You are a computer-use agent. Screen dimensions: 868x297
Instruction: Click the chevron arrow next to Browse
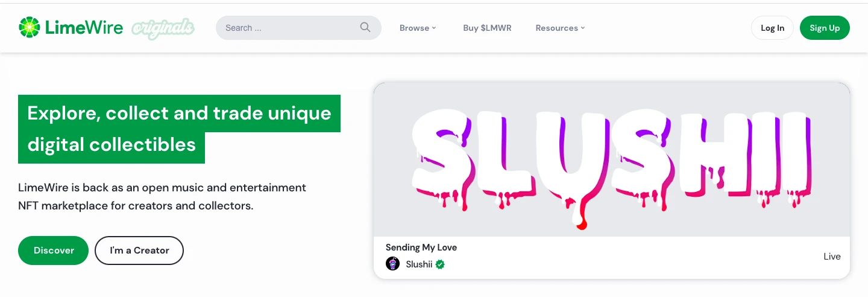tap(434, 28)
